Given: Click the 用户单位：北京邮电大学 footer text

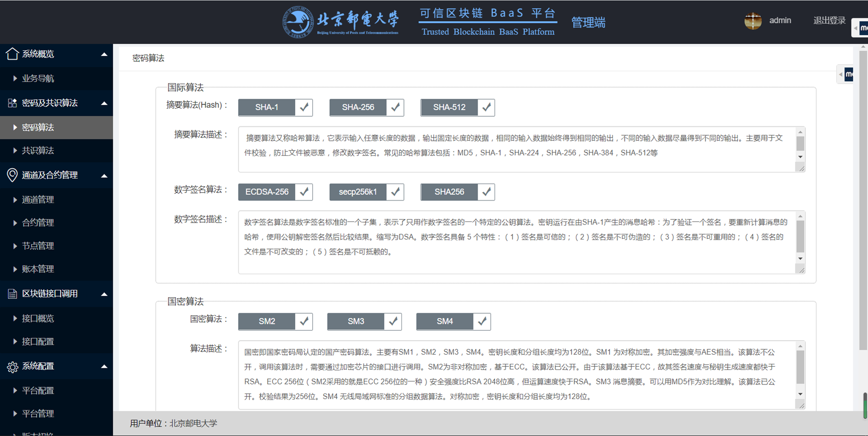Looking at the screenshot, I should (x=173, y=423).
